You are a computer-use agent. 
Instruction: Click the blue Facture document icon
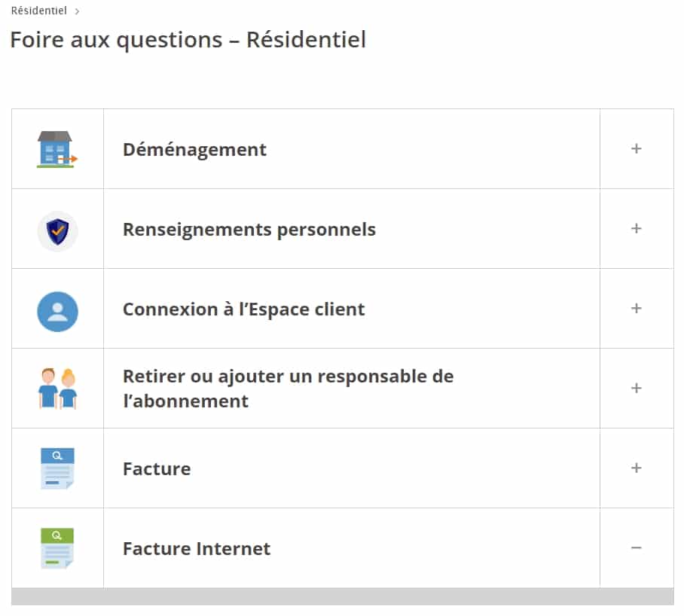coord(57,468)
